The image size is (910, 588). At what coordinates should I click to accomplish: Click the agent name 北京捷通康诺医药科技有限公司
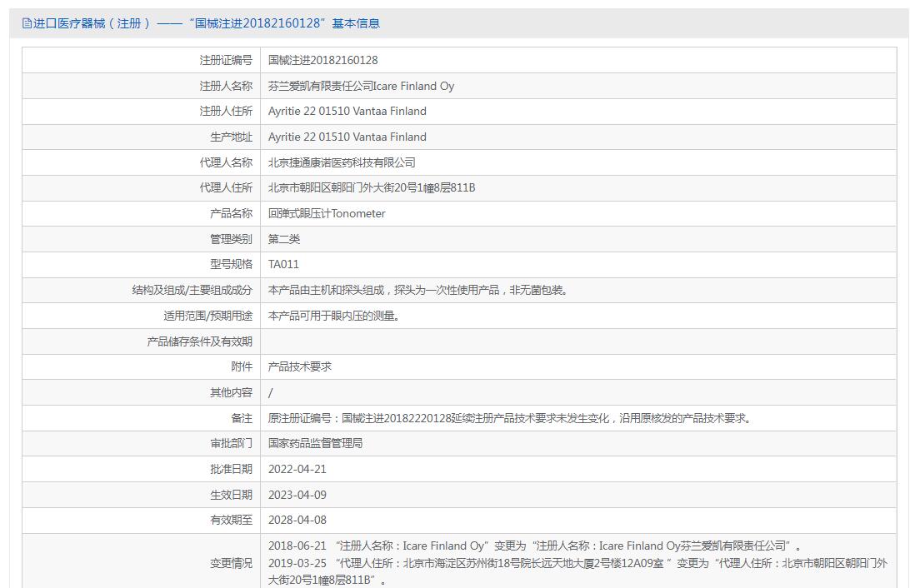point(342,162)
